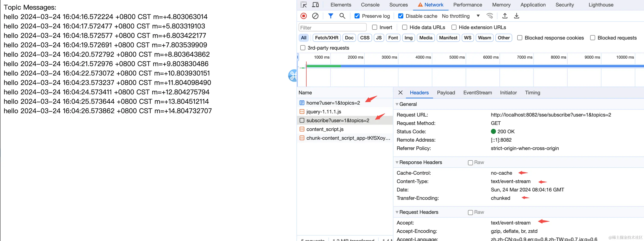The width and height of the screenshot is (644, 241).
Task: Open the No throttling dropdown
Action: pos(460,16)
